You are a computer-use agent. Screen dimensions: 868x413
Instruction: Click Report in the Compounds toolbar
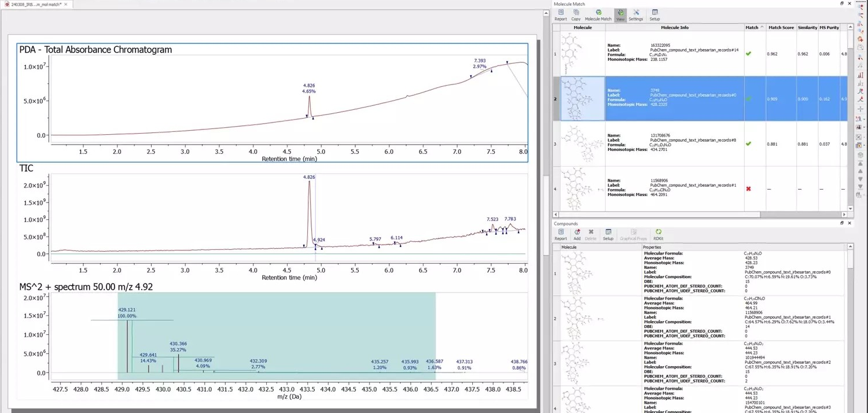coord(560,234)
